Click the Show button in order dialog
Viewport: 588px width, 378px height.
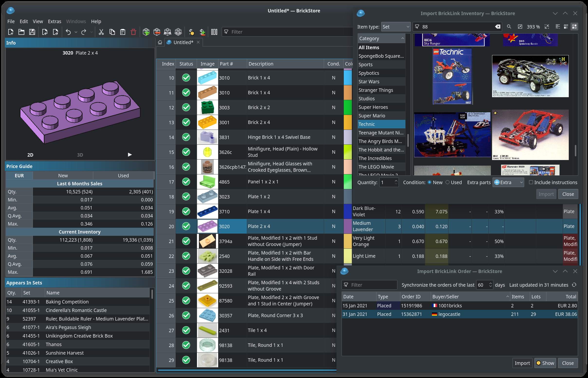pos(545,363)
